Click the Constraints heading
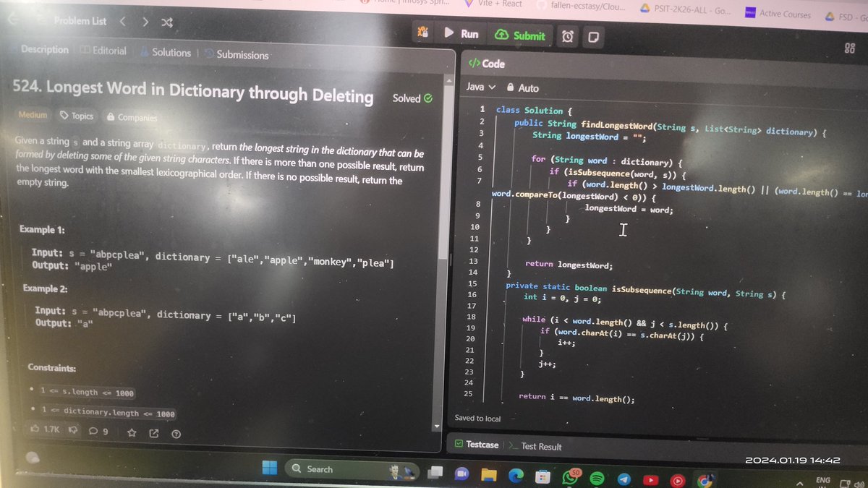The height and width of the screenshot is (488, 868). pyautogui.click(x=52, y=368)
